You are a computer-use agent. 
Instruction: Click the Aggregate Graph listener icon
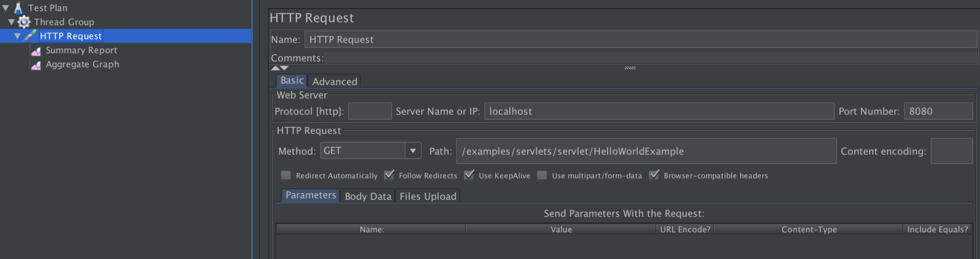[x=36, y=65]
